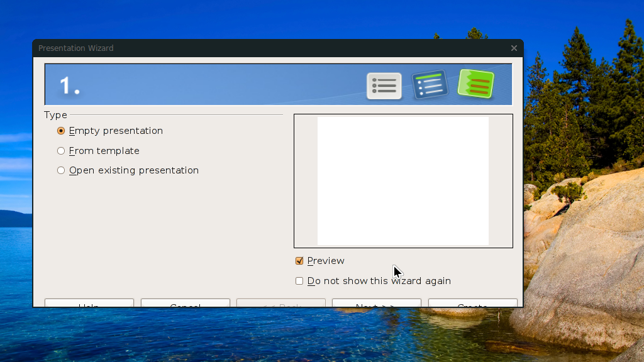Viewport: 644px width, 362px height.
Task: Click the Presentation Wizard title bar
Action: coord(271,48)
